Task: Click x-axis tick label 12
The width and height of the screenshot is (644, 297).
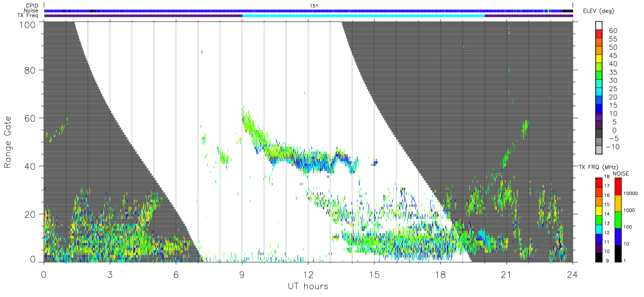Action: pyautogui.click(x=308, y=274)
